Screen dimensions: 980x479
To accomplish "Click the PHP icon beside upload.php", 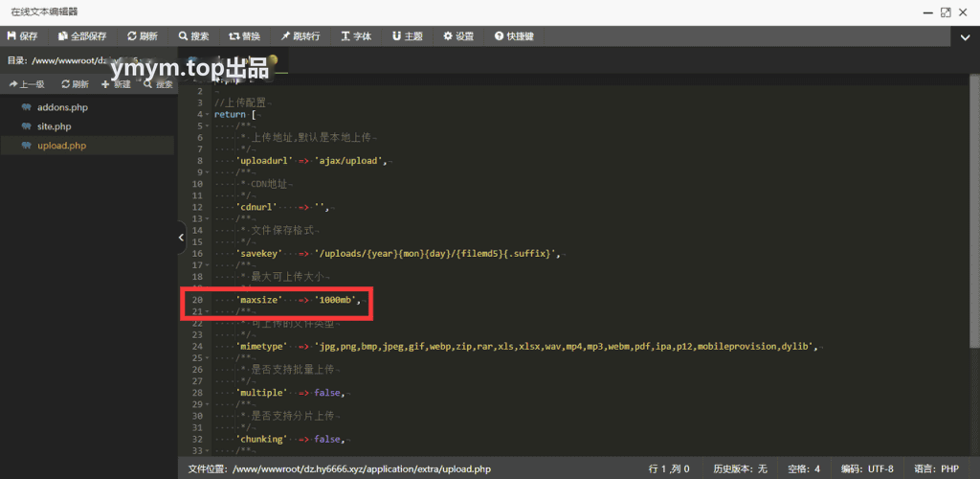I will (26, 146).
